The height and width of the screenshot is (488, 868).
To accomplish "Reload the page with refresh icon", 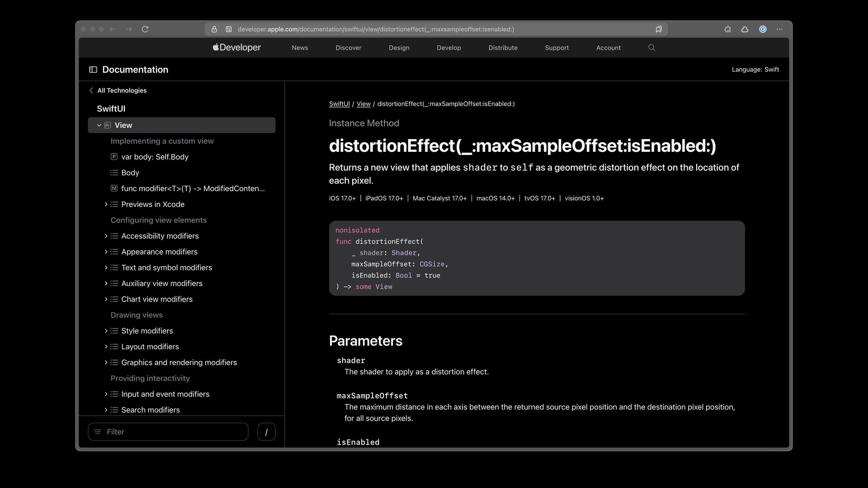I will click(x=145, y=29).
